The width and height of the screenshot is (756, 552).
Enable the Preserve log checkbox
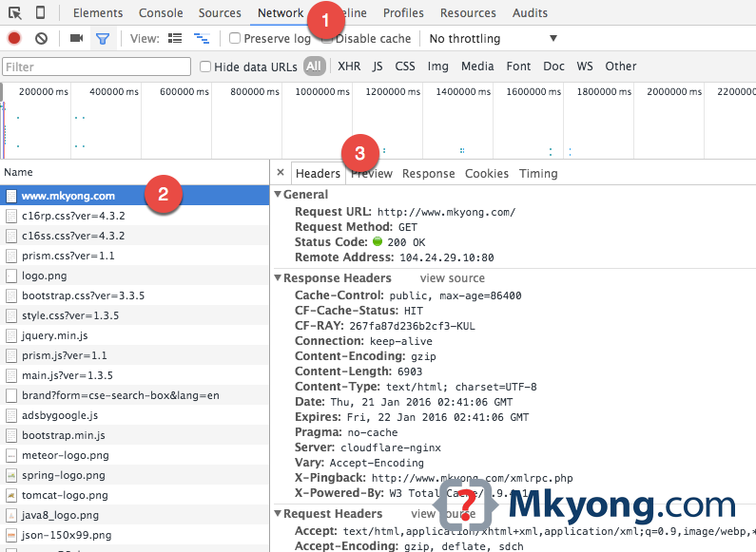tap(235, 38)
